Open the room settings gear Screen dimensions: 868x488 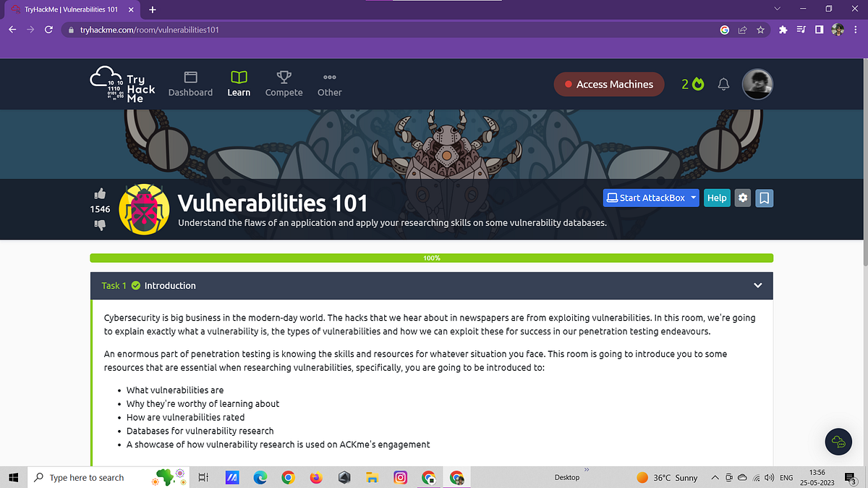(742, 197)
